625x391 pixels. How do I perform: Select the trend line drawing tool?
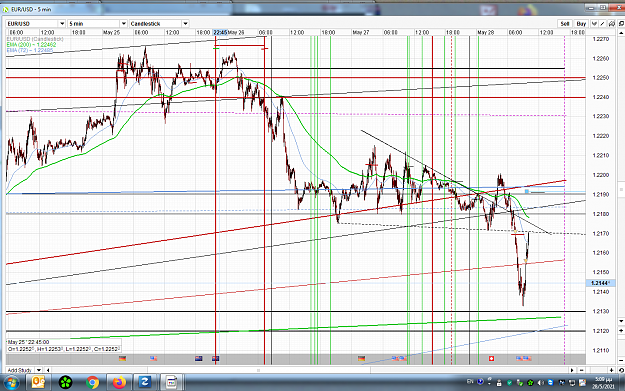pos(603,24)
